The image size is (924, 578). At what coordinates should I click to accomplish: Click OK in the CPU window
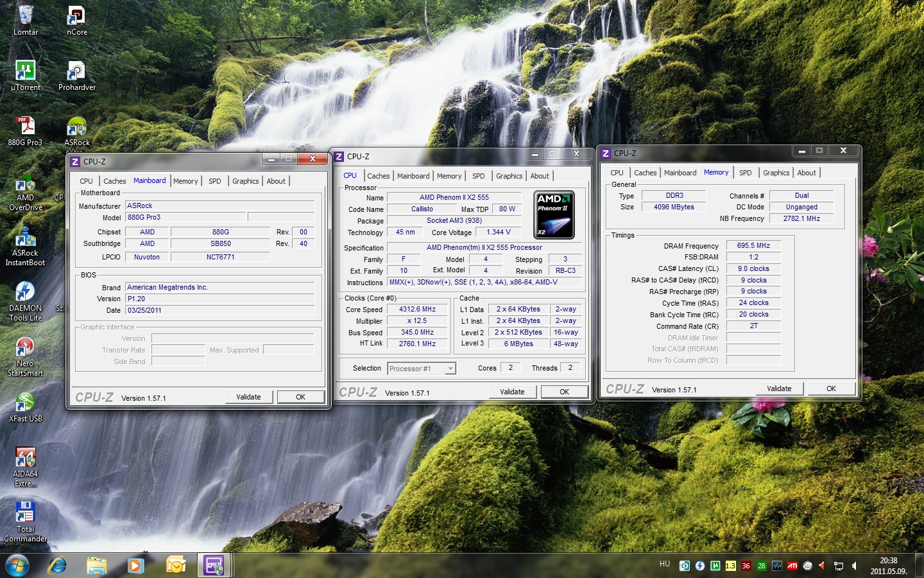565,392
